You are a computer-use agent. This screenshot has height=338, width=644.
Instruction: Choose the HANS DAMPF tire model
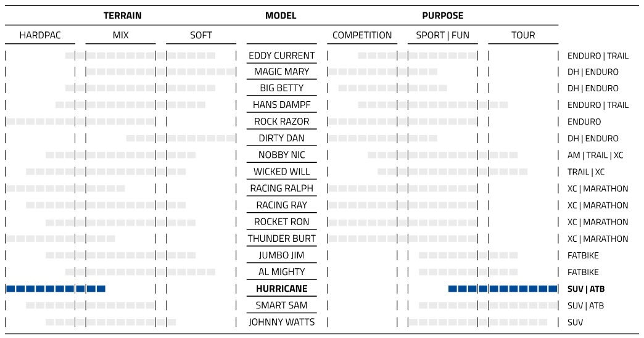[x=281, y=105]
